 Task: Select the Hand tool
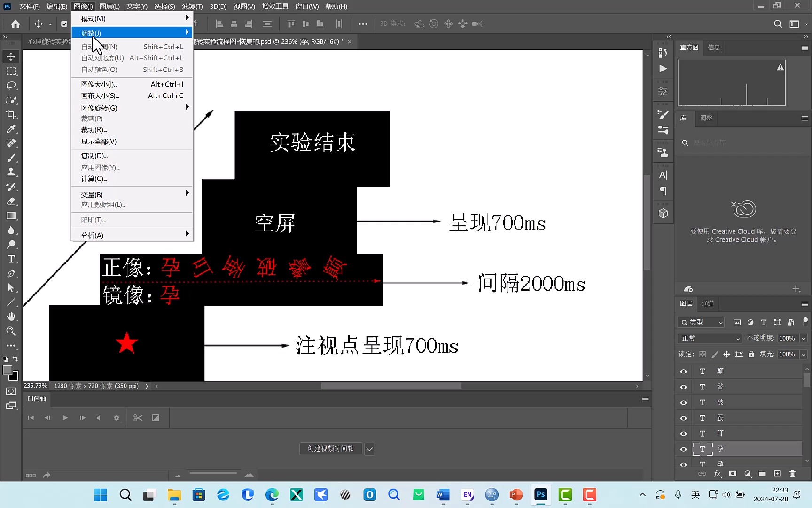pos(11,317)
